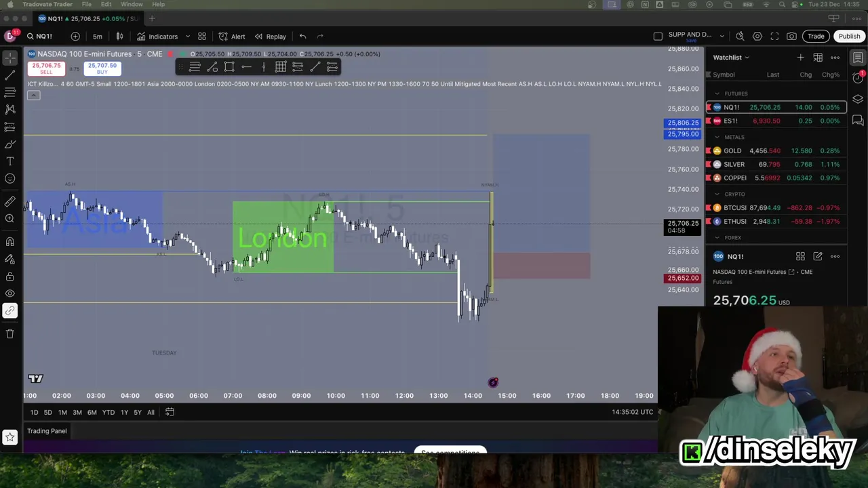Select the brush drawing tool

click(10, 144)
